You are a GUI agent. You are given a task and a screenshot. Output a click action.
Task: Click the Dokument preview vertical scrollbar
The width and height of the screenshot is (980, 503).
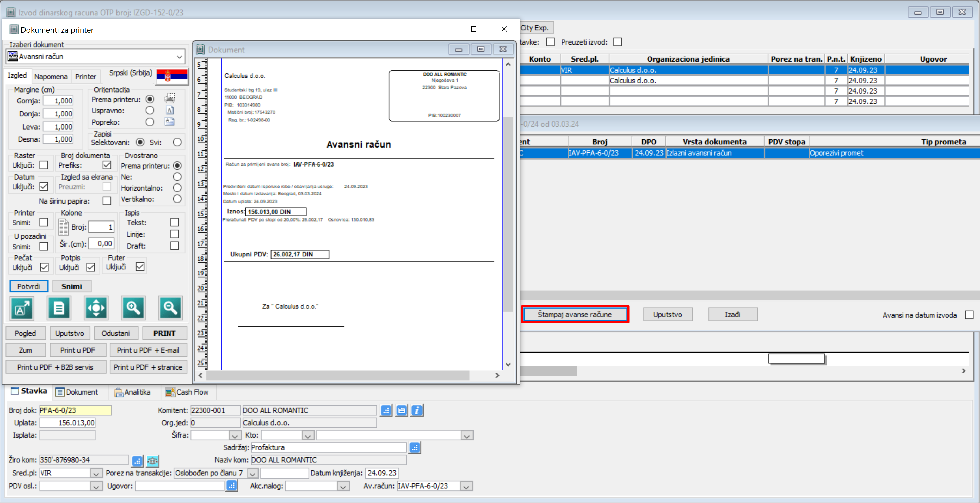coord(508,214)
